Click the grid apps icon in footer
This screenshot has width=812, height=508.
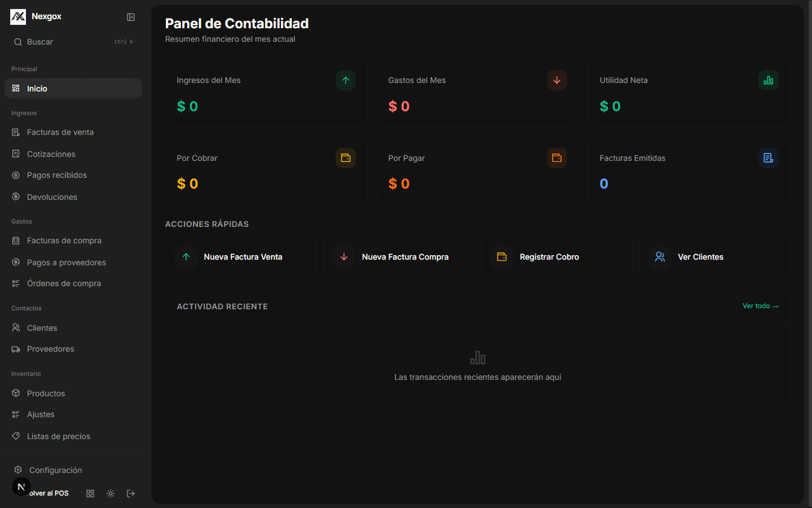90,493
